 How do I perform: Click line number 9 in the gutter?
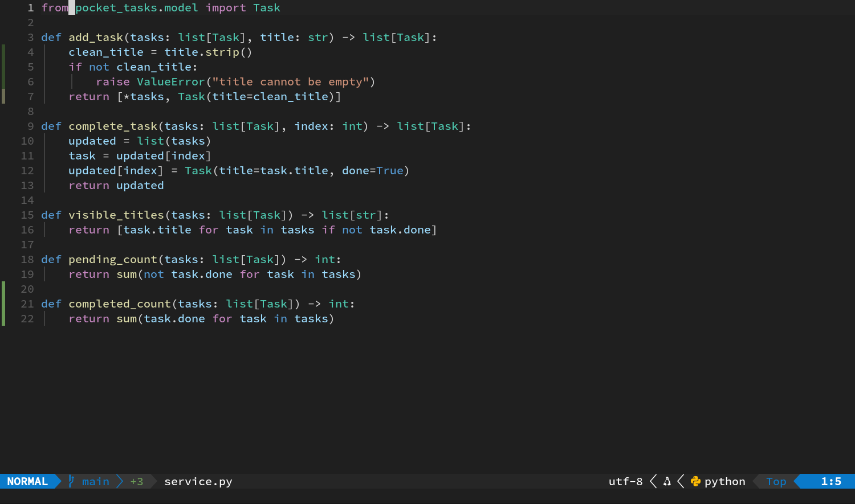pos(31,126)
